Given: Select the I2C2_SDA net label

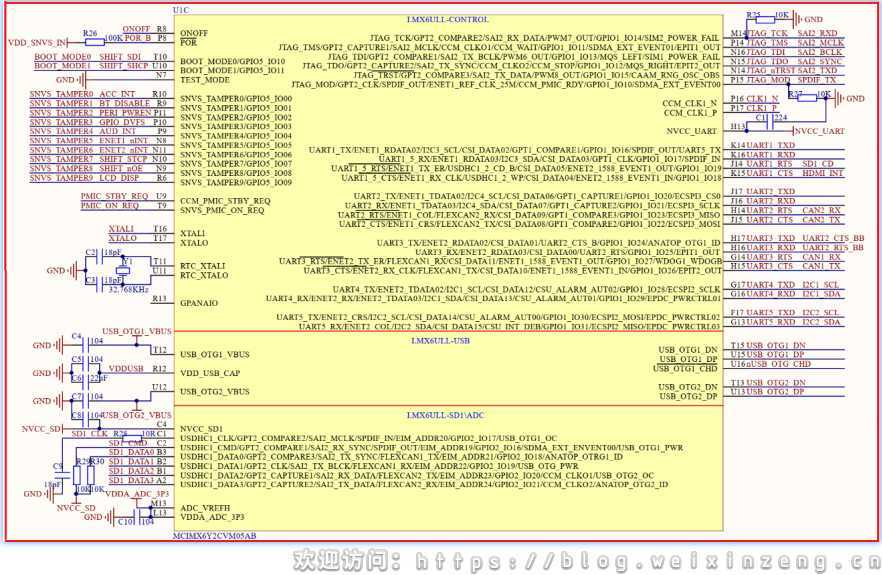Looking at the screenshot, I should [x=821, y=322].
